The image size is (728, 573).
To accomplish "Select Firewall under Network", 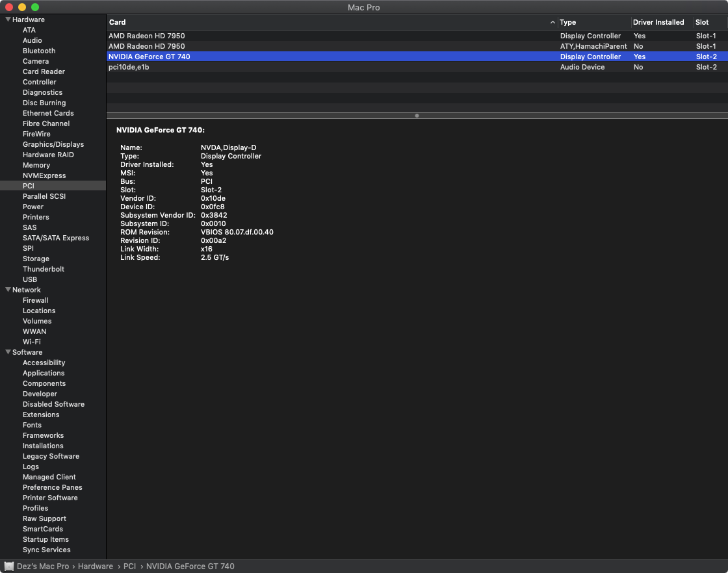I will 35,300.
